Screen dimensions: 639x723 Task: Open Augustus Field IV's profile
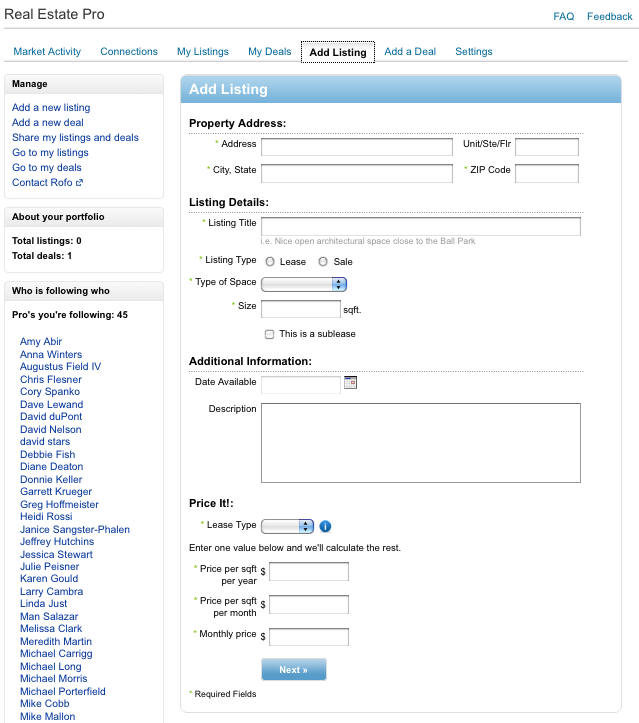(60, 367)
